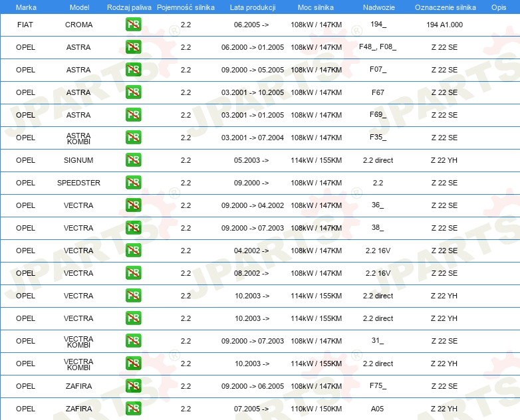
Task: Click the Opis column header
Action: coord(499,7)
